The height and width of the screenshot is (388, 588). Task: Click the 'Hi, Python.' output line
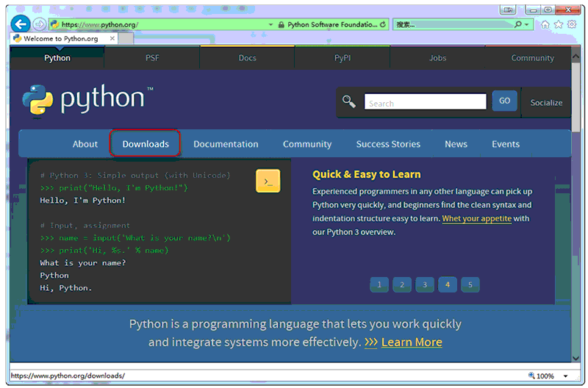pos(65,288)
